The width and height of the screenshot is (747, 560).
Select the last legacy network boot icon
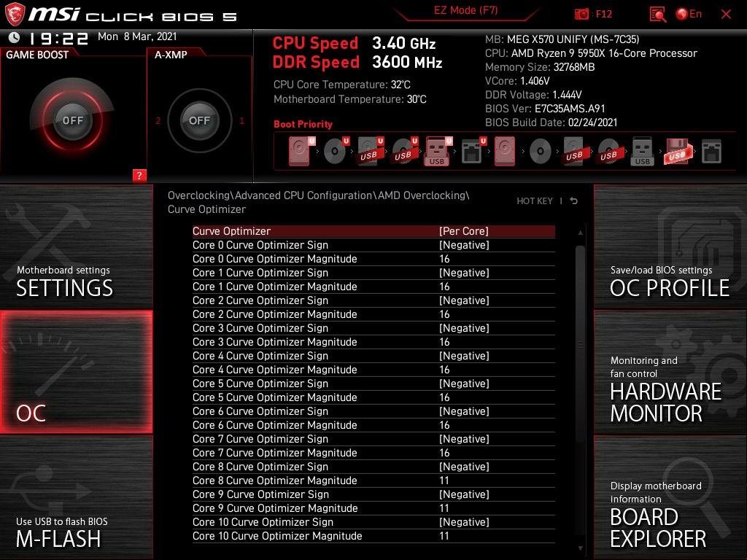coord(711,151)
